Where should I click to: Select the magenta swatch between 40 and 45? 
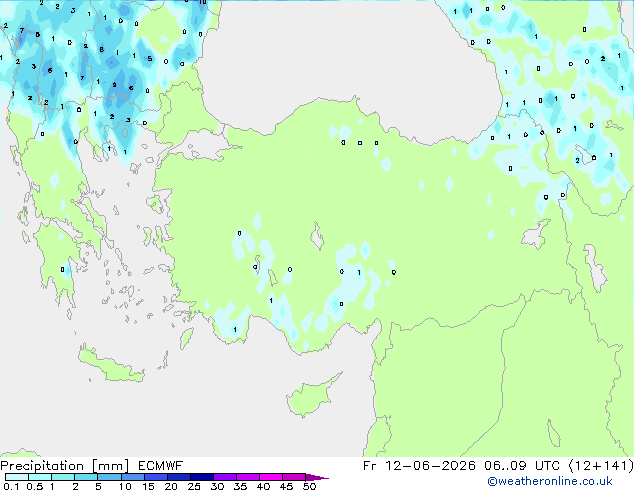(271, 477)
